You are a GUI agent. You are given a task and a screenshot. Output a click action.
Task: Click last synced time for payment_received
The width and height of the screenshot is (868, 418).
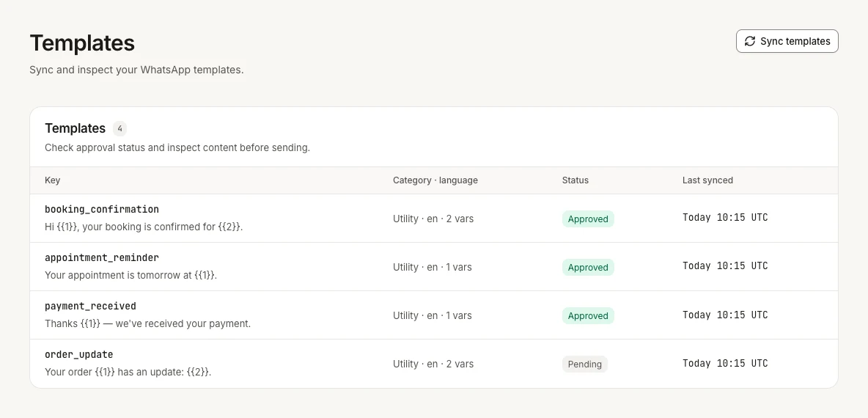pyautogui.click(x=725, y=315)
